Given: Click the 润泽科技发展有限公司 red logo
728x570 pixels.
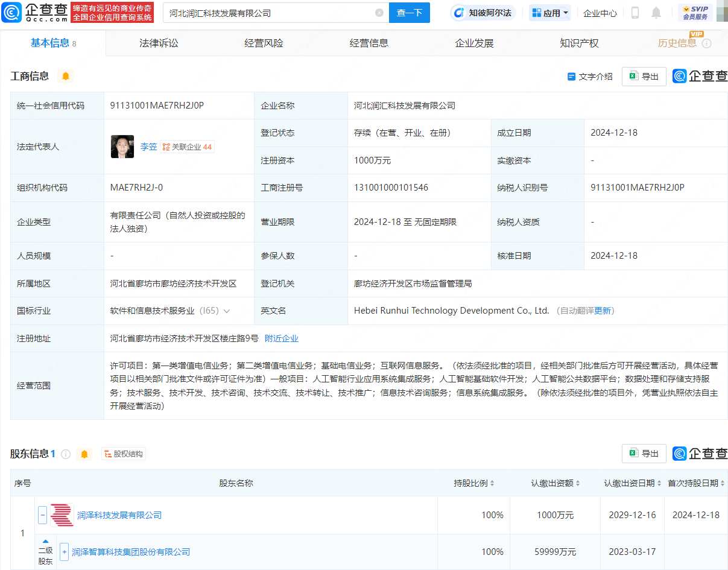Looking at the screenshot, I should 62,515.
